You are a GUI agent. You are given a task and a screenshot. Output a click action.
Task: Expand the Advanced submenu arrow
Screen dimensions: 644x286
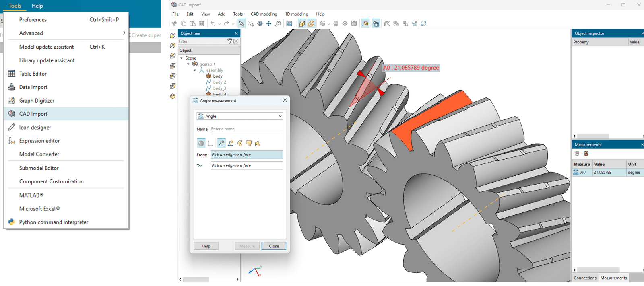124,33
